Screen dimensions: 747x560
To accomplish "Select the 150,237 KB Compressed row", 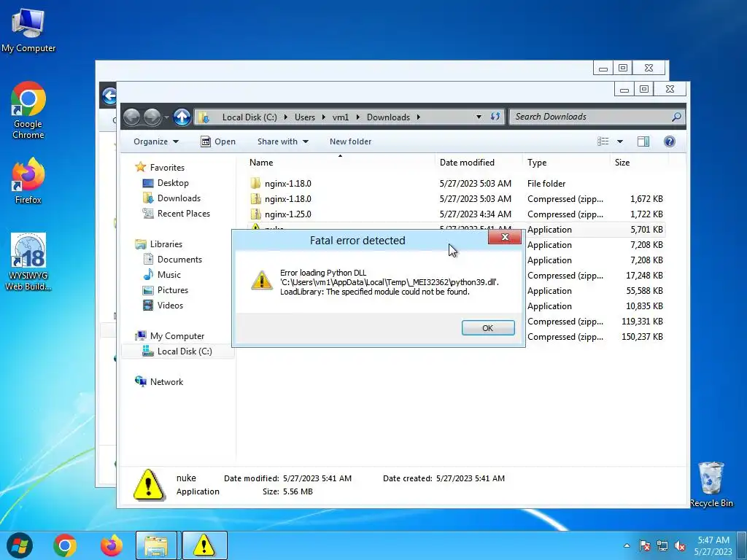I will coord(595,337).
